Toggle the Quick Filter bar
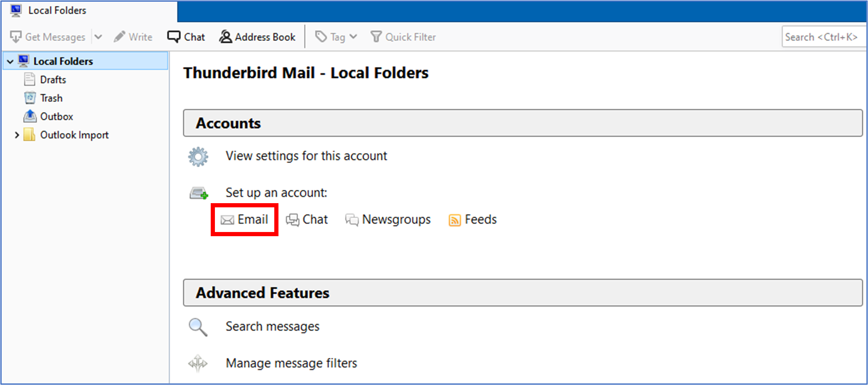This screenshot has height=385, width=868. pyautogui.click(x=403, y=37)
